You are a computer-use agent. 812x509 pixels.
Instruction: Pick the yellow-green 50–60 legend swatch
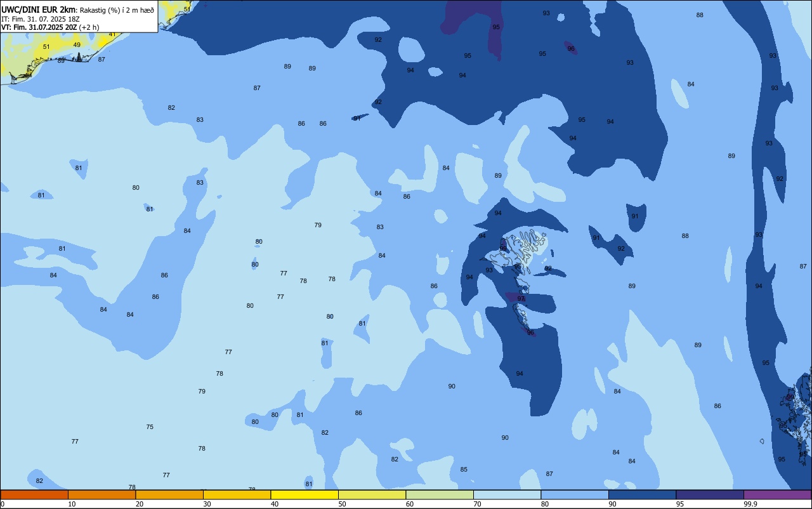[x=372, y=494]
